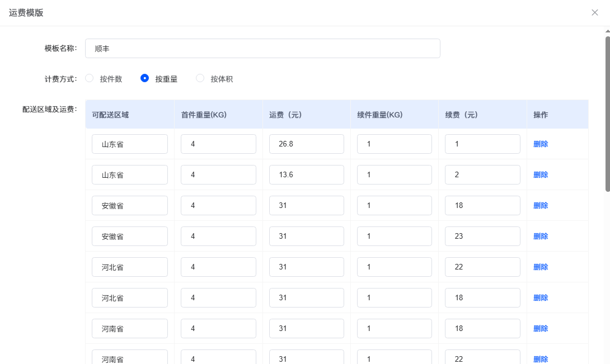
Task: Edit the 续费 field showing 22 in 河北省 row
Action: point(482,267)
